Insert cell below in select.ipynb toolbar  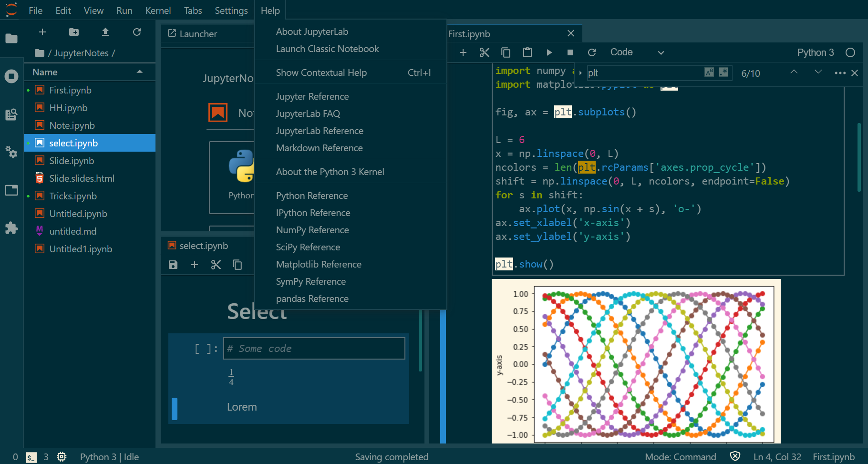tap(195, 265)
